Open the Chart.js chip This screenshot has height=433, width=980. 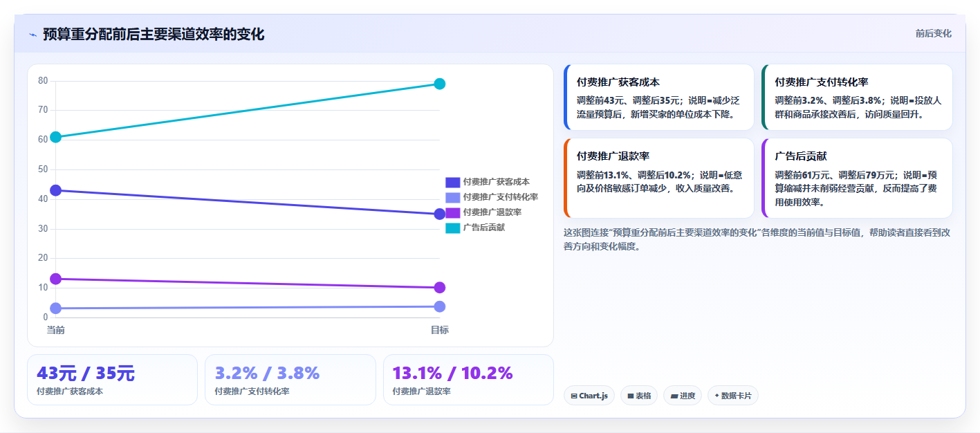pos(589,396)
